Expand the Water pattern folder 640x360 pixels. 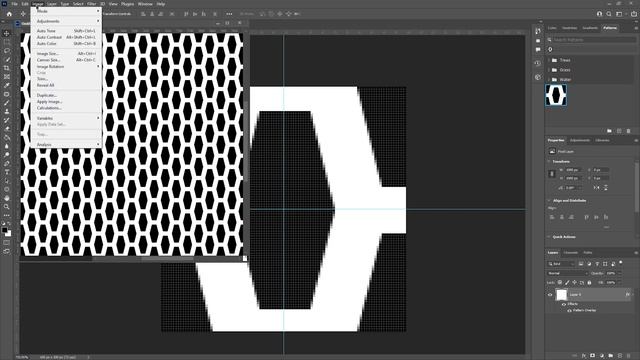click(549, 80)
